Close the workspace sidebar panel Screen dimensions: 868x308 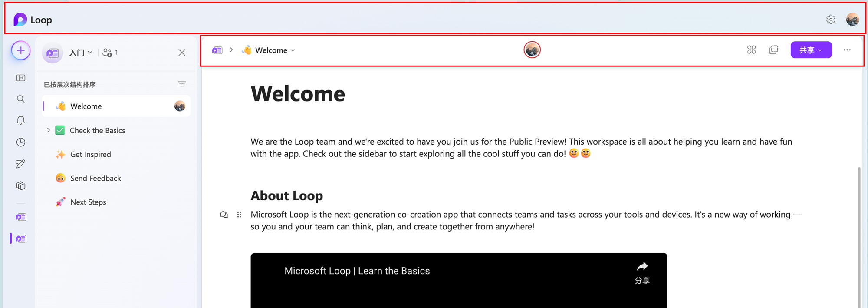pyautogui.click(x=182, y=53)
